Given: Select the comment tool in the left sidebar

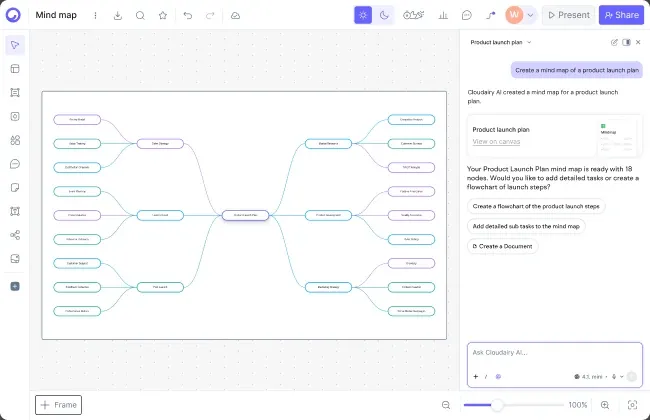Looking at the screenshot, I should pos(15,164).
